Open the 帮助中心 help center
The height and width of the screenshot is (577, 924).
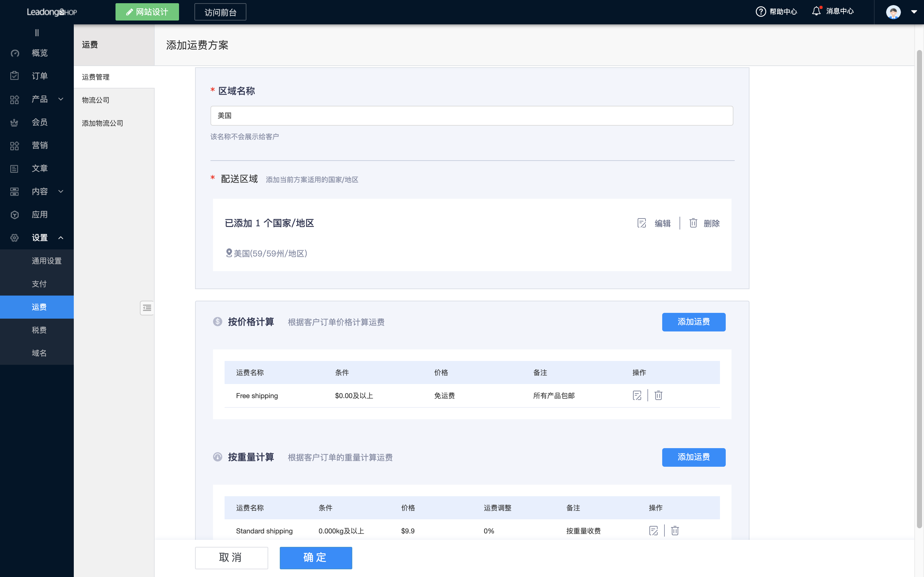tap(776, 11)
